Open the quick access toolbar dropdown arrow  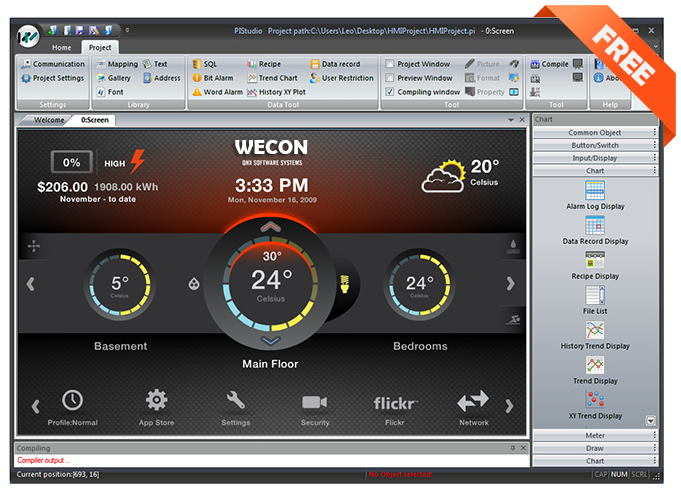(x=127, y=30)
